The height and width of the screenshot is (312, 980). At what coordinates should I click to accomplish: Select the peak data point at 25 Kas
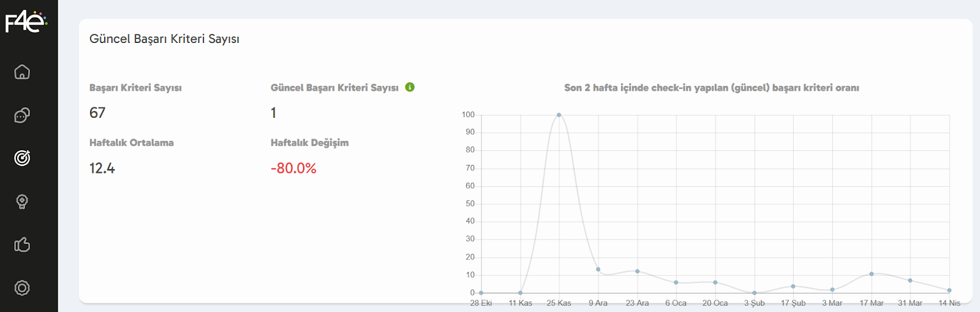click(x=559, y=115)
